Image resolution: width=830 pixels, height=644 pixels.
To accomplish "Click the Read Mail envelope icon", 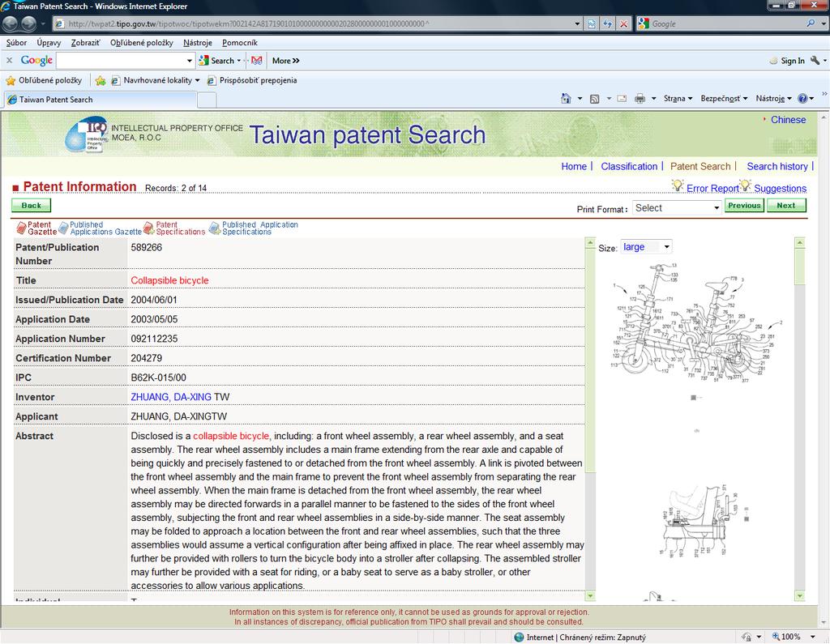I will coord(622,99).
